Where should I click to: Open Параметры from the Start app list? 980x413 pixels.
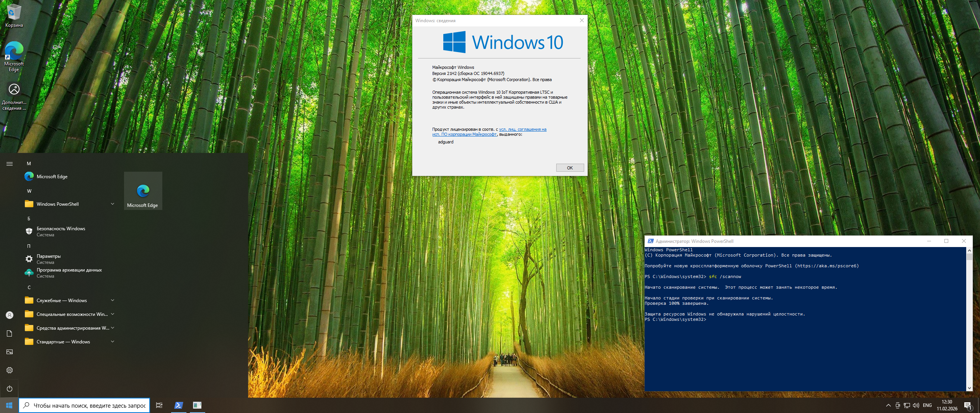pyautogui.click(x=49, y=259)
